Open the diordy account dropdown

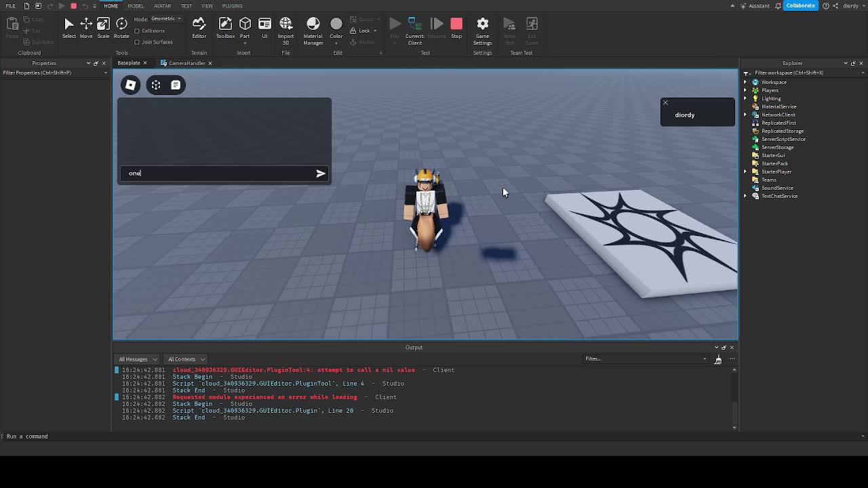coord(853,5)
